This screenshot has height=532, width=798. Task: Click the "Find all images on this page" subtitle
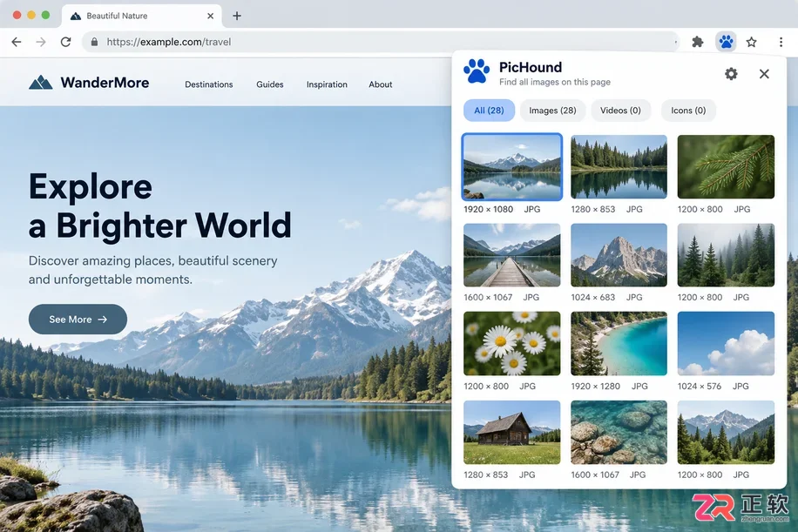555,82
